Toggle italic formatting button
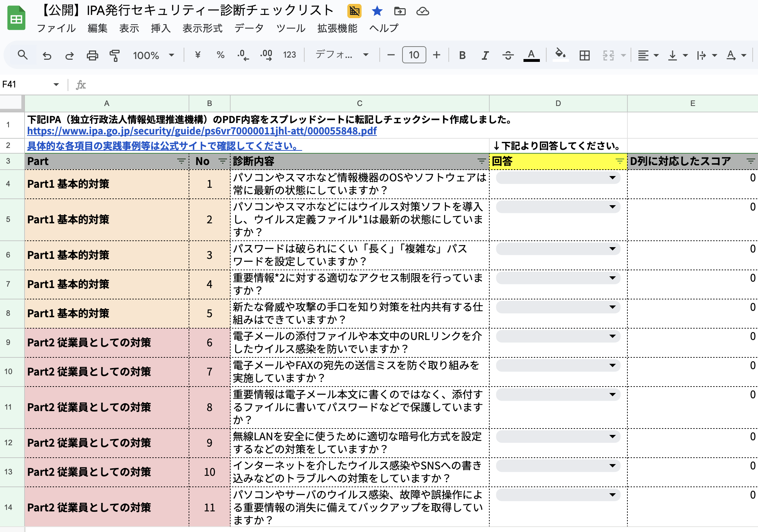758x532 pixels. pyautogui.click(x=485, y=55)
